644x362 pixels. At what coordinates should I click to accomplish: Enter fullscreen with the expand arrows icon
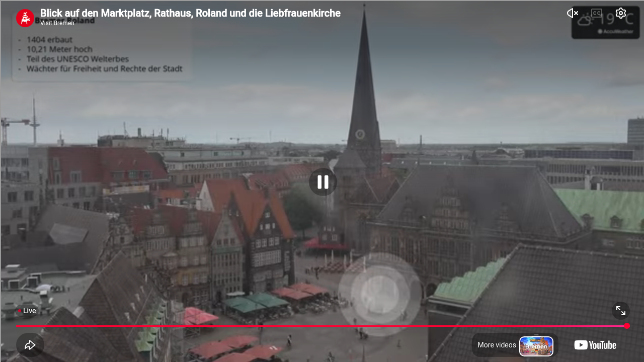(x=621, y=311)
